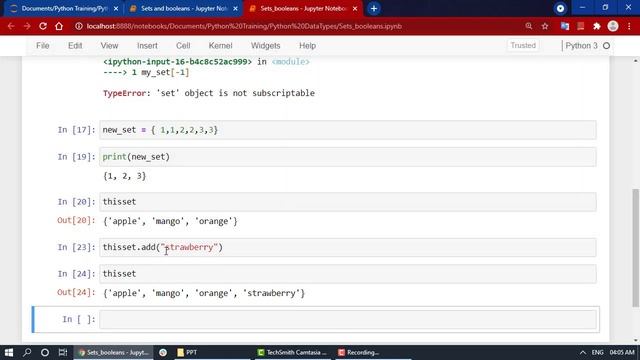
Task: Go forward using browser forward arrow
Action: coord(27,26)
